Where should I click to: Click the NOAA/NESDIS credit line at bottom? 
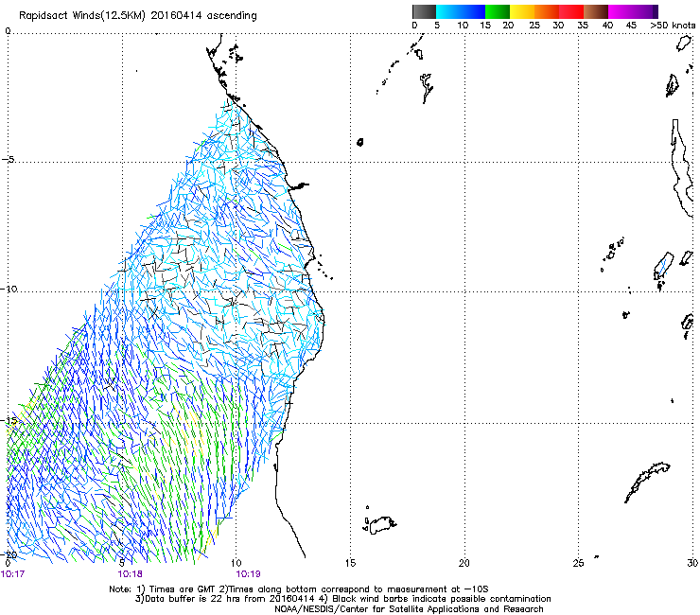[409, 609]
